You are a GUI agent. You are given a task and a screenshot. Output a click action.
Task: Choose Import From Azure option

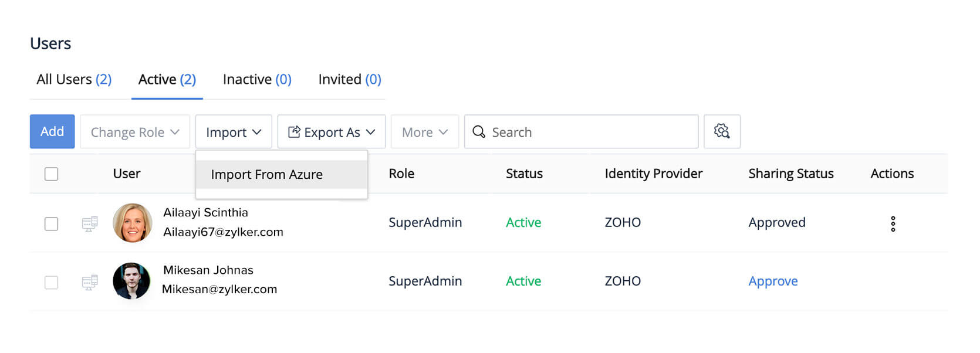pyautogui.click(x=267, y=175)
